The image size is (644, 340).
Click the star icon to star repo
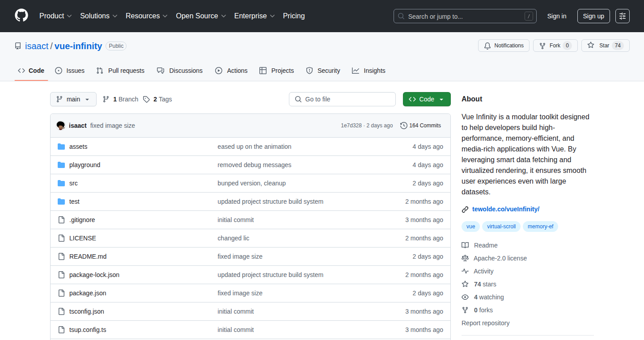tap(591, 46)
